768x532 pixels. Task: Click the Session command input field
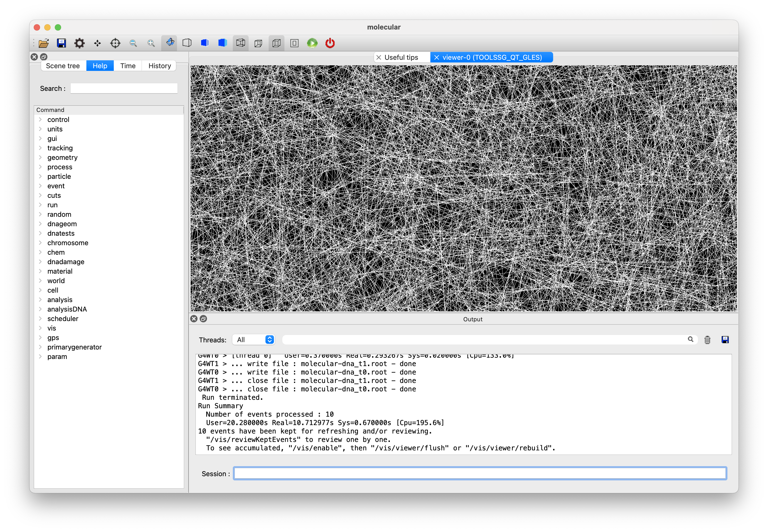(479, 473)
